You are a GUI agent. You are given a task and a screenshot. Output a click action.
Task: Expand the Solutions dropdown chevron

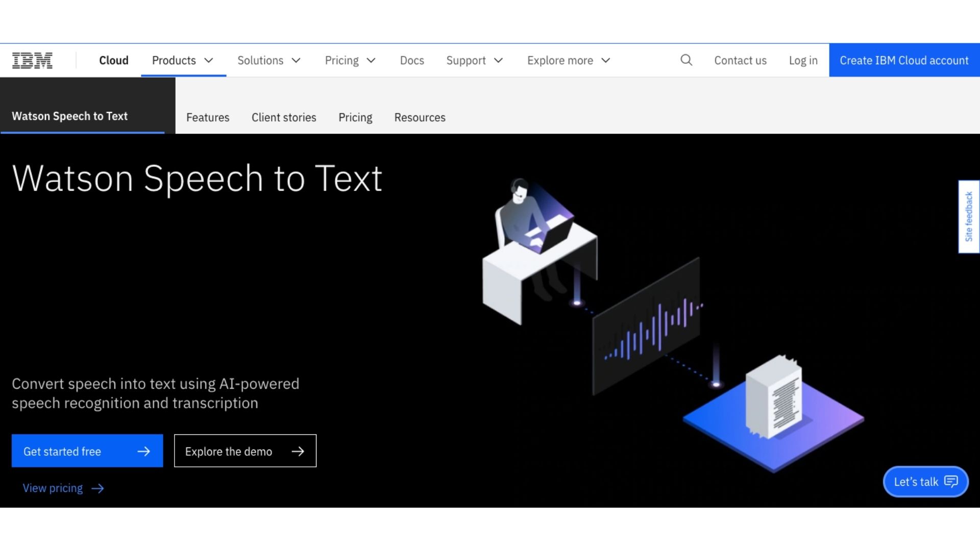pos(296,60)
